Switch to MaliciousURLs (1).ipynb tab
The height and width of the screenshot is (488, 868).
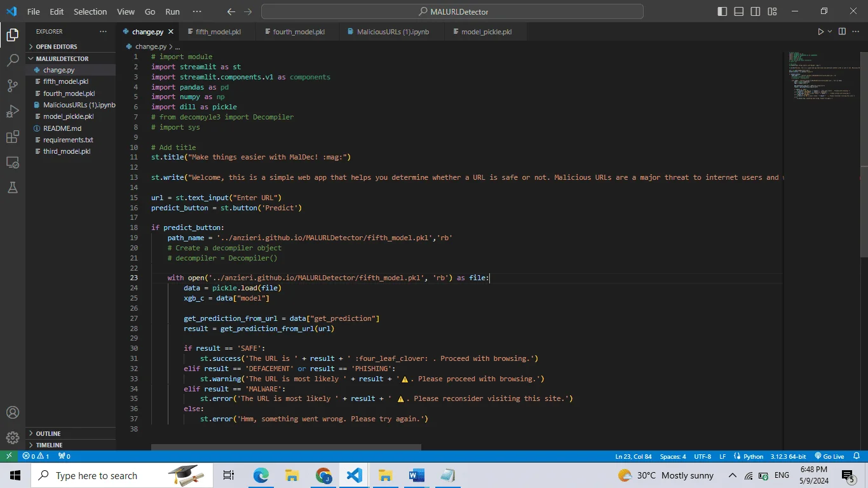click(393, 32)
